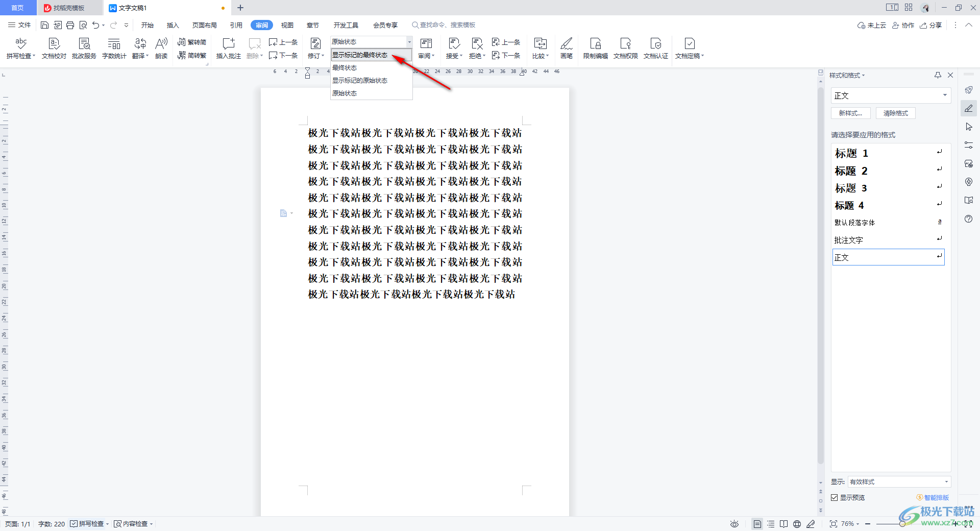Apply the 标题 1 style
The height and width of the screenshot is (531, 980).
click(888, 153)
